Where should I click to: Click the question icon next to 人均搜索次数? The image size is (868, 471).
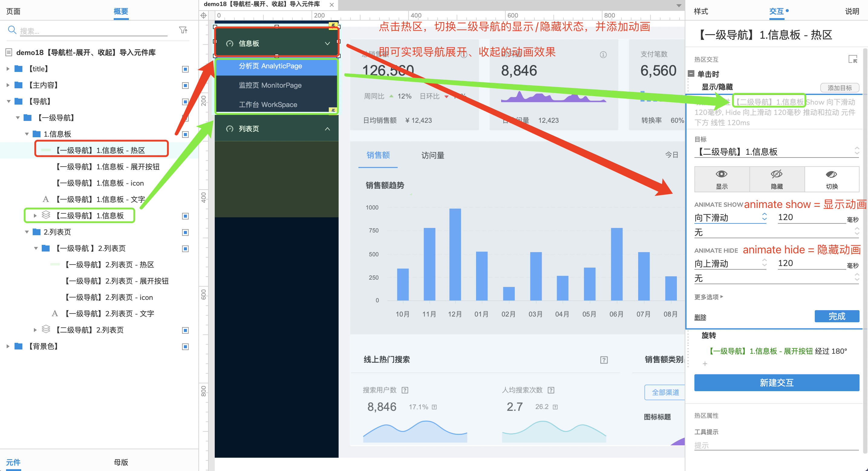551,390
